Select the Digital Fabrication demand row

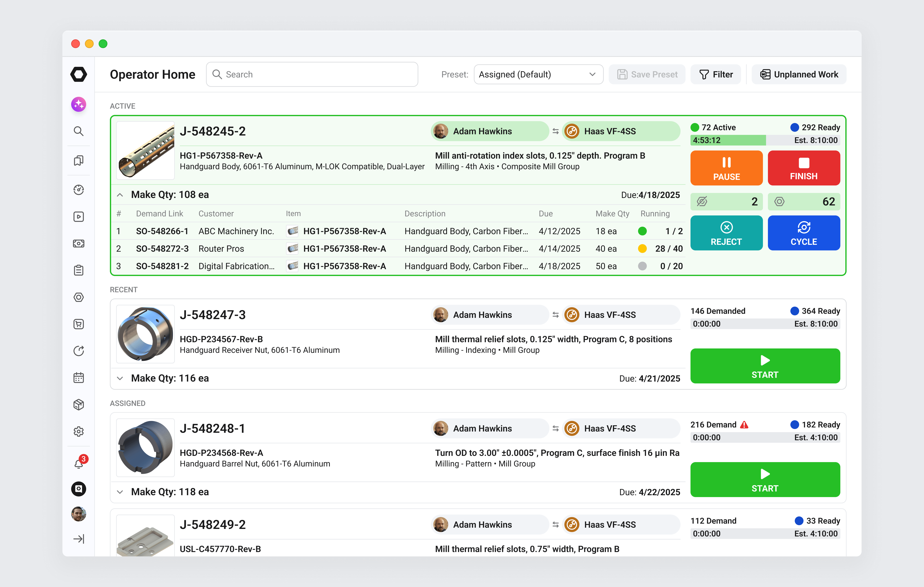tap(399, 266)
